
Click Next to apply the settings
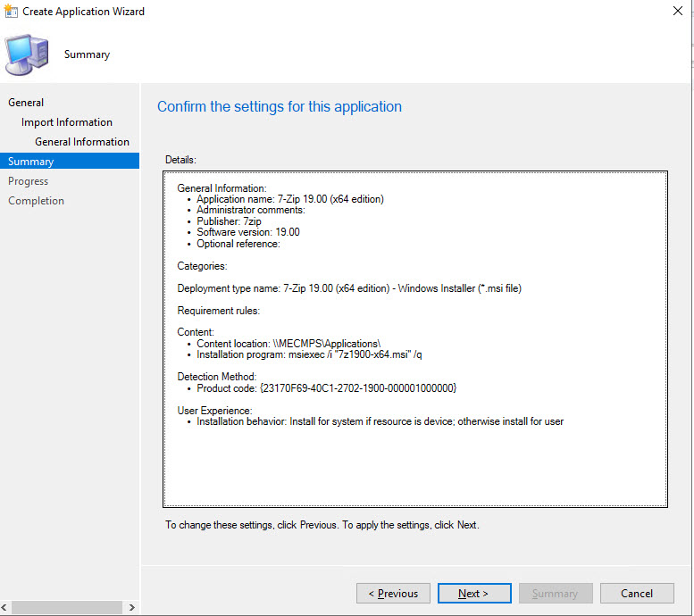point(474,594)
